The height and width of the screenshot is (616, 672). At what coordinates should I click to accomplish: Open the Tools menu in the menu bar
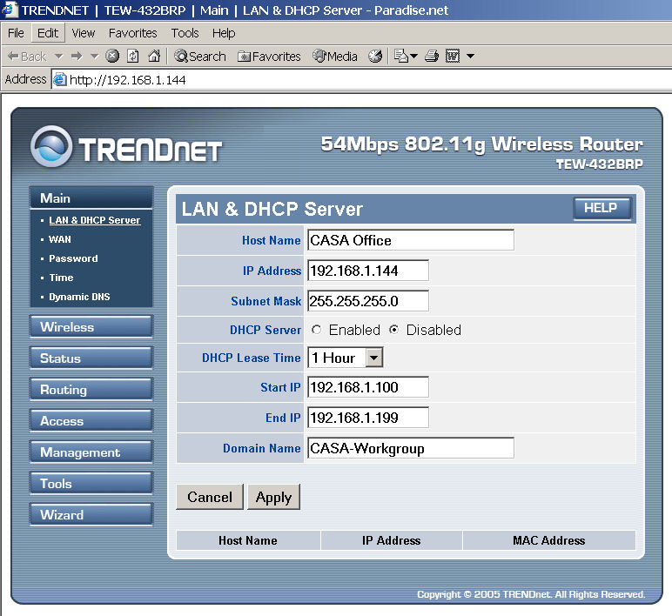tap(185, 33)
